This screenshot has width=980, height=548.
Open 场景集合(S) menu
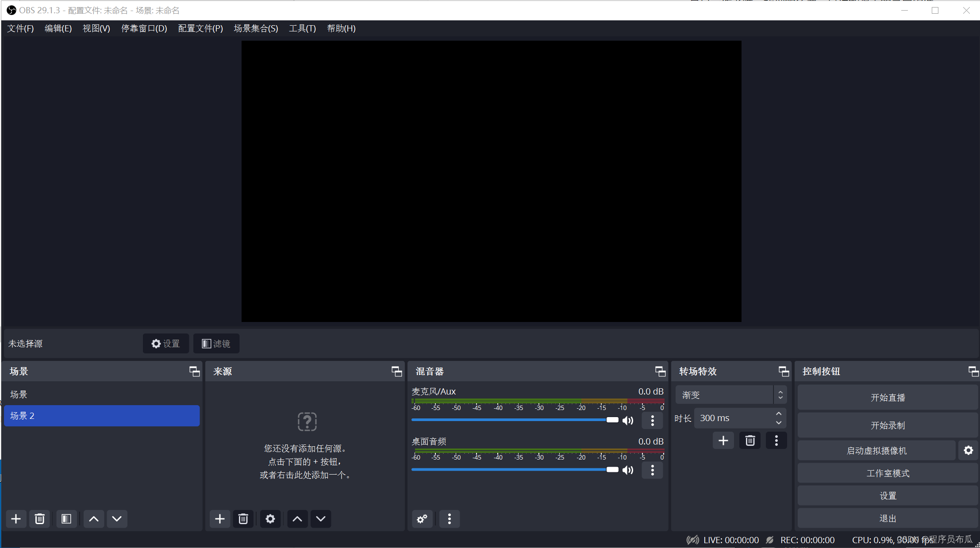click(256, 28)
